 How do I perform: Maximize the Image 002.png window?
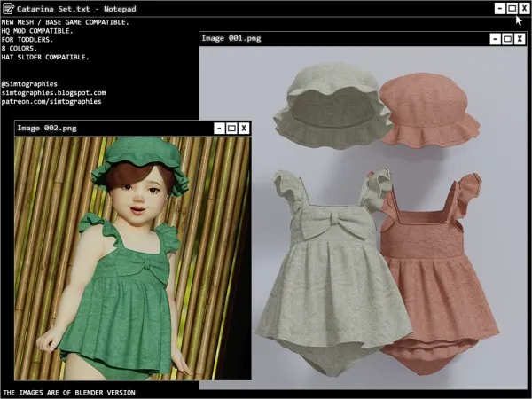pyautogui.click(x=231, y=129)
